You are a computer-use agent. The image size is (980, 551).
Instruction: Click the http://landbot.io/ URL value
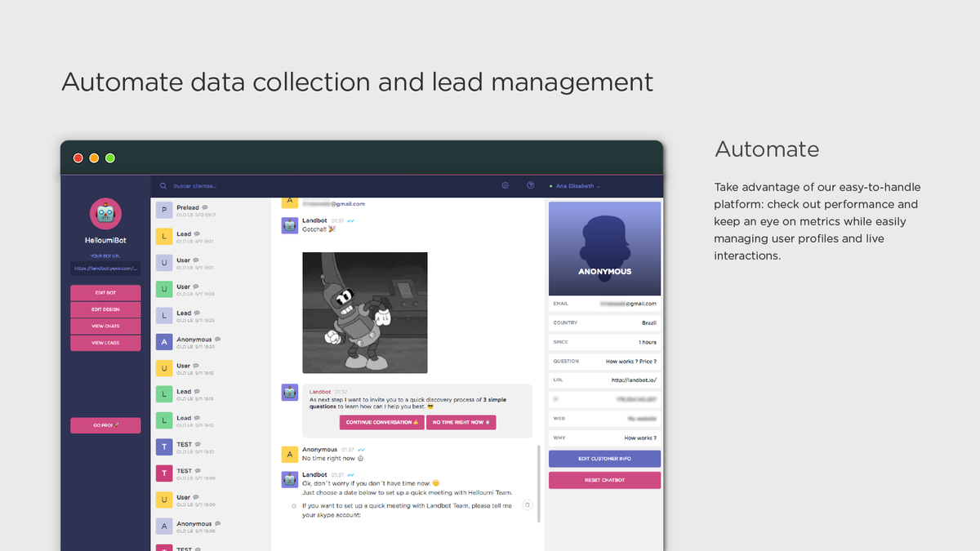pos(634,380)
